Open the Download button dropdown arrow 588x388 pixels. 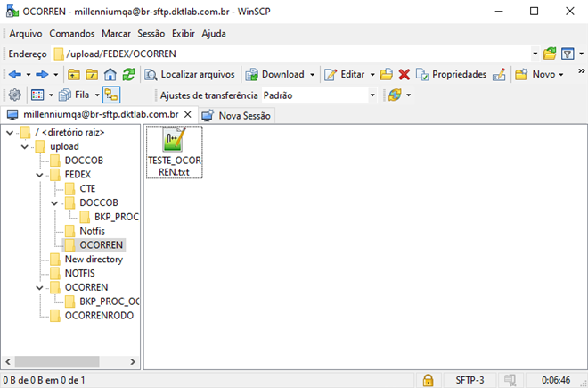[x=312, y=75]
